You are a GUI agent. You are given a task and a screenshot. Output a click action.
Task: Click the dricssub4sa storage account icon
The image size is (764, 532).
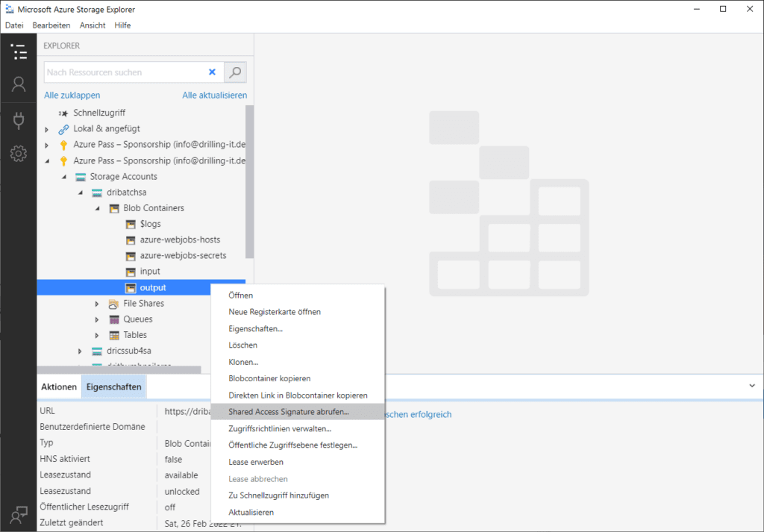tap(97, 351)
